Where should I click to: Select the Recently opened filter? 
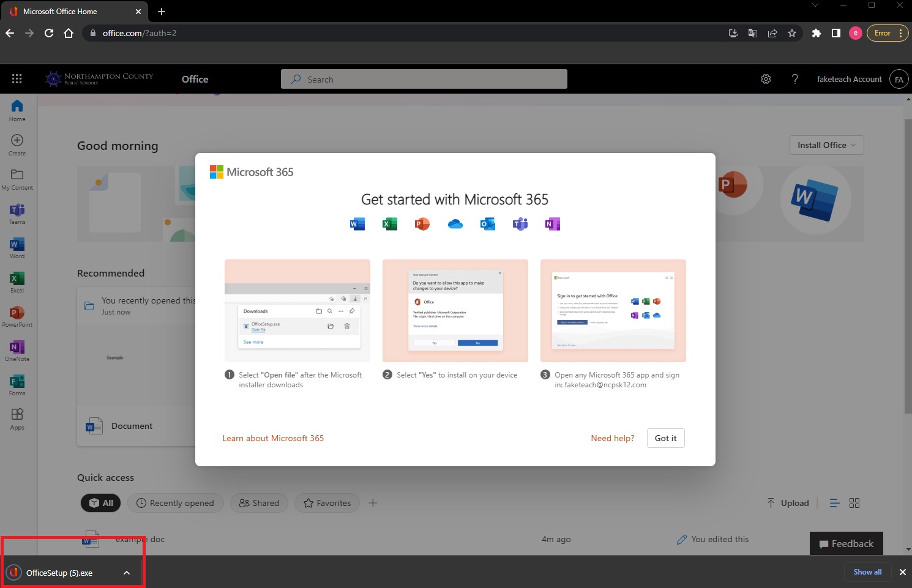coord(176,503)
